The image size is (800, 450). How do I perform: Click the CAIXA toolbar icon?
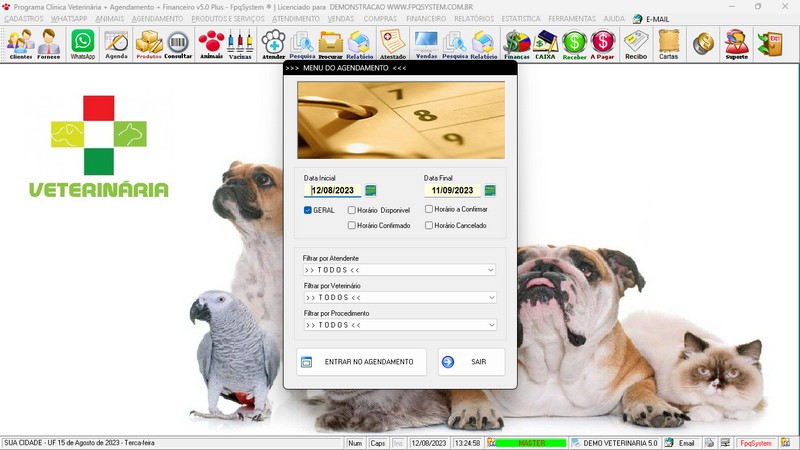[545, 44]
